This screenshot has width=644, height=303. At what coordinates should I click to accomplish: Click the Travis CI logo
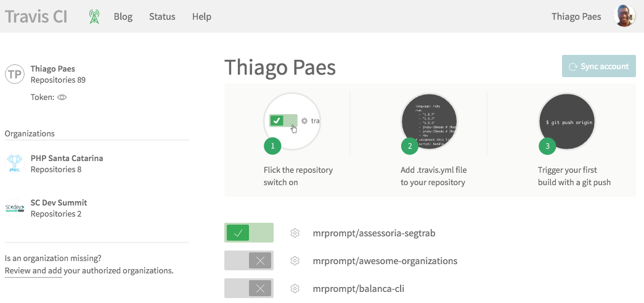pyautogui.click(x=36, y=17)
